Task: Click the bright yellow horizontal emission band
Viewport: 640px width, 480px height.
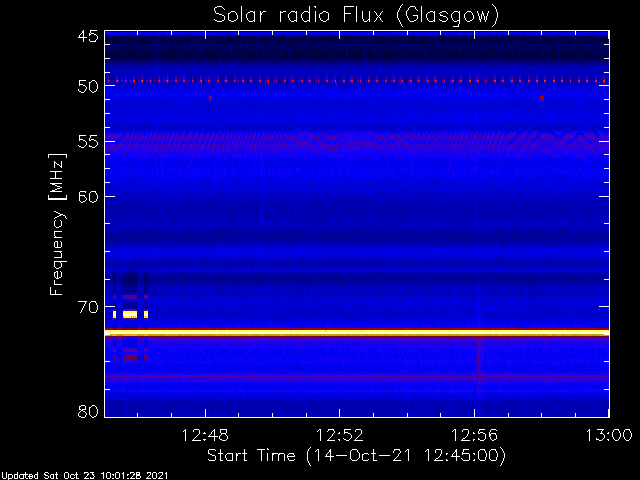Action: tap(357, 333)
